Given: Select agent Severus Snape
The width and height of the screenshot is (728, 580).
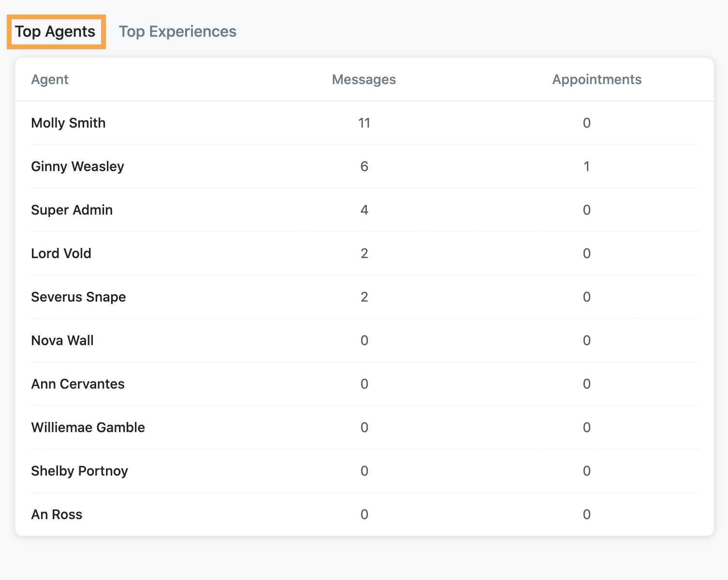Looking at the screenshot, I should 78,297.
